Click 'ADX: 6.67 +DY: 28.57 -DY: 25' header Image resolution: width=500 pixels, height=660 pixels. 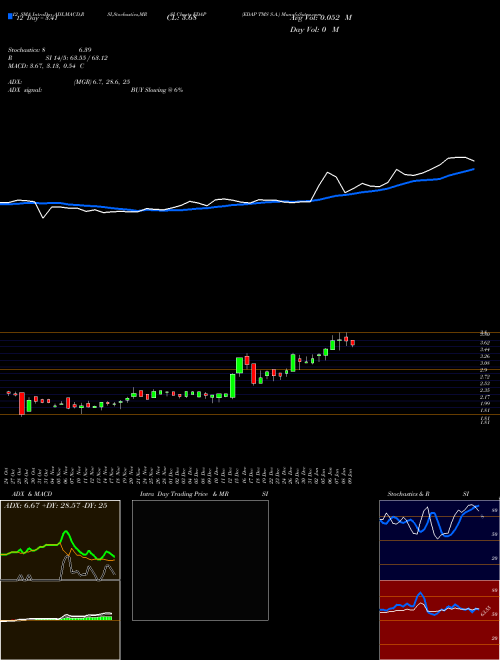point(56,506)
